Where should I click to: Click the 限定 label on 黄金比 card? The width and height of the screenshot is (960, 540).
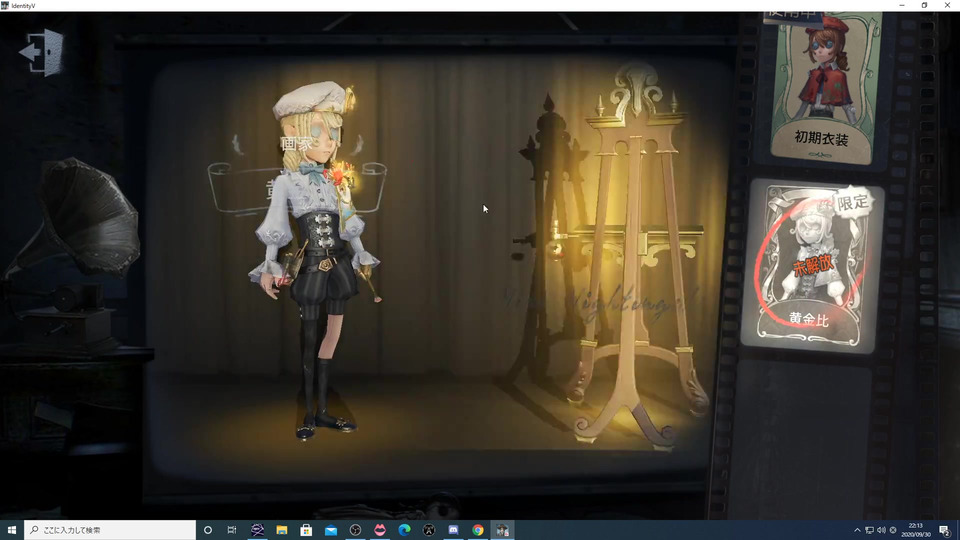(853, 201)
